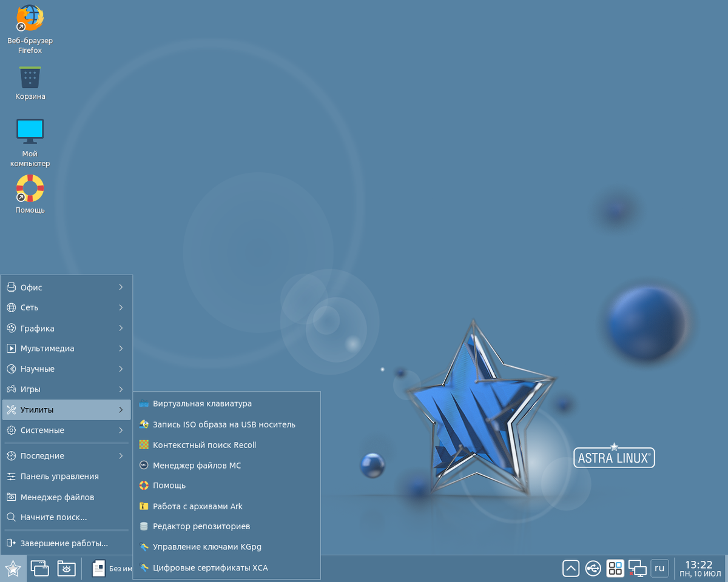Viewport: 728px width, 582px height.
Task: Open the Мультимедиа menu category
Action: coord(67,349)
